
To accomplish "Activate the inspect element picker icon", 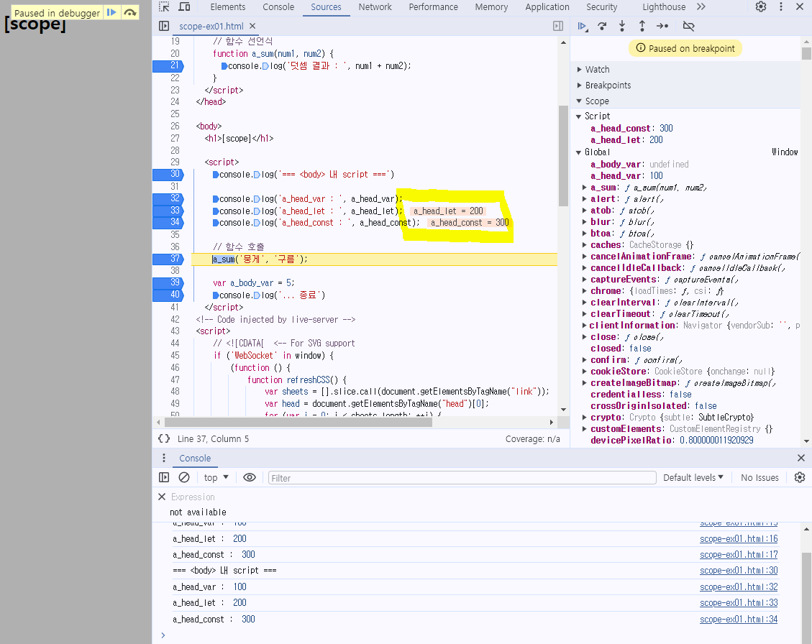I will 164,6.
